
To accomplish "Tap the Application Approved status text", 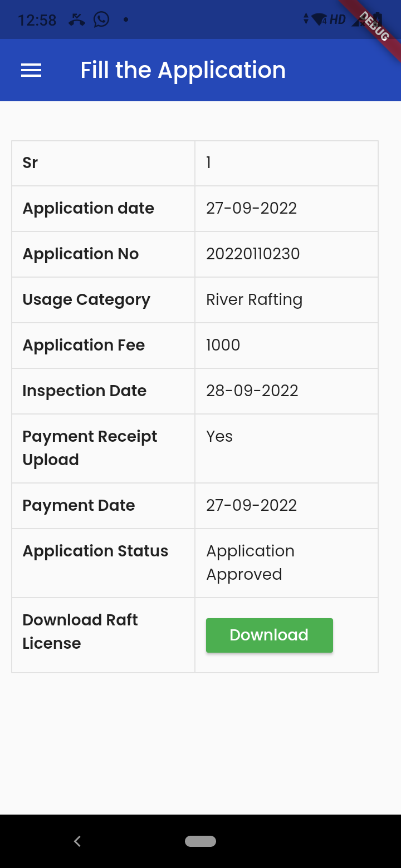I will [250, 563].
